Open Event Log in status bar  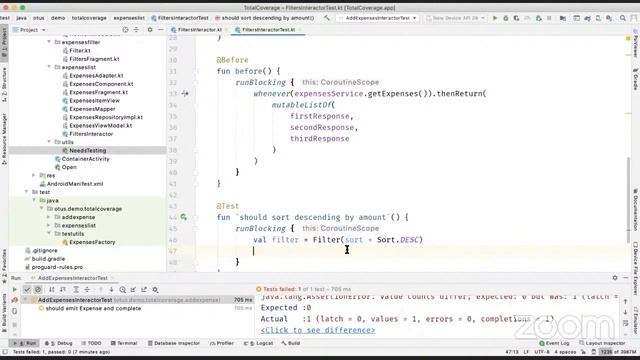tap(554, 343)
